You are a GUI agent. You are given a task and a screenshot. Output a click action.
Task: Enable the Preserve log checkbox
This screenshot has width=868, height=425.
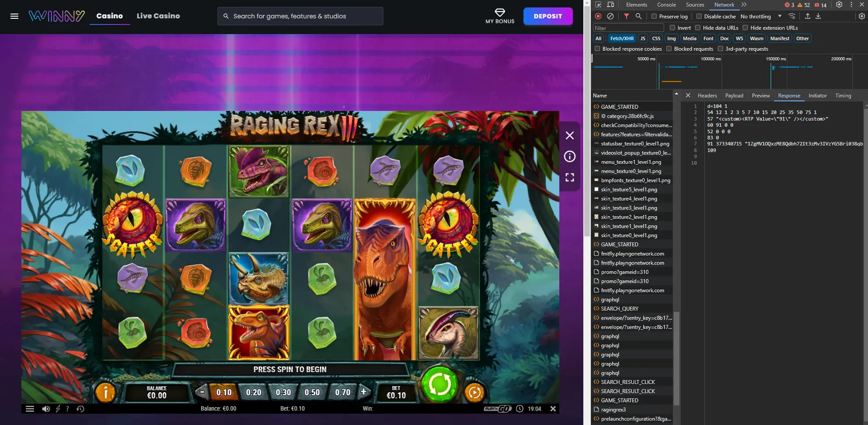(654, 16)
